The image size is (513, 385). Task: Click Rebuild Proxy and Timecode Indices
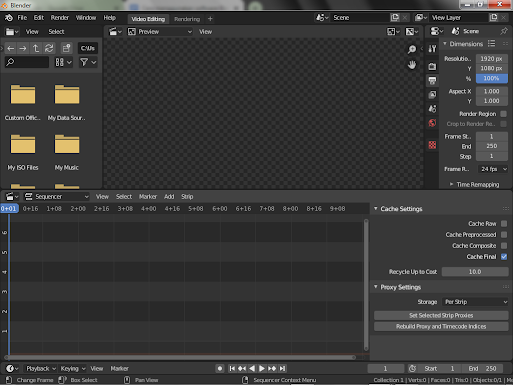[x=441, y=326]
